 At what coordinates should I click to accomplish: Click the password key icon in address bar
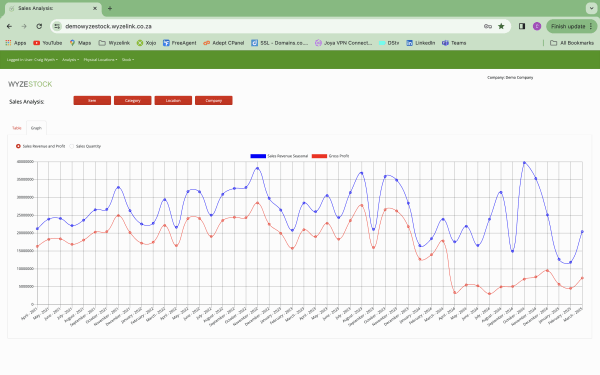click(488, 26)
